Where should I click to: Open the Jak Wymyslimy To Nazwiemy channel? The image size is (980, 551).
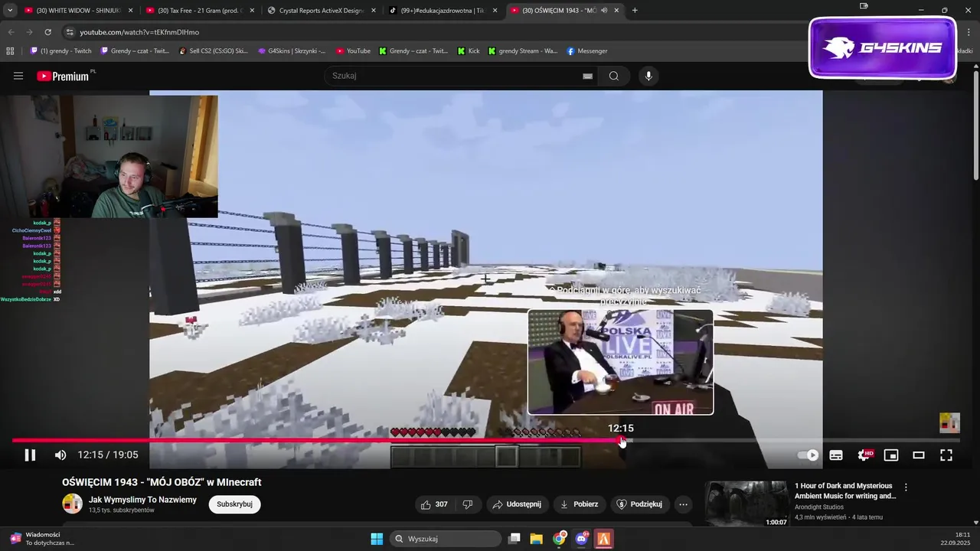tap(142, 500)
